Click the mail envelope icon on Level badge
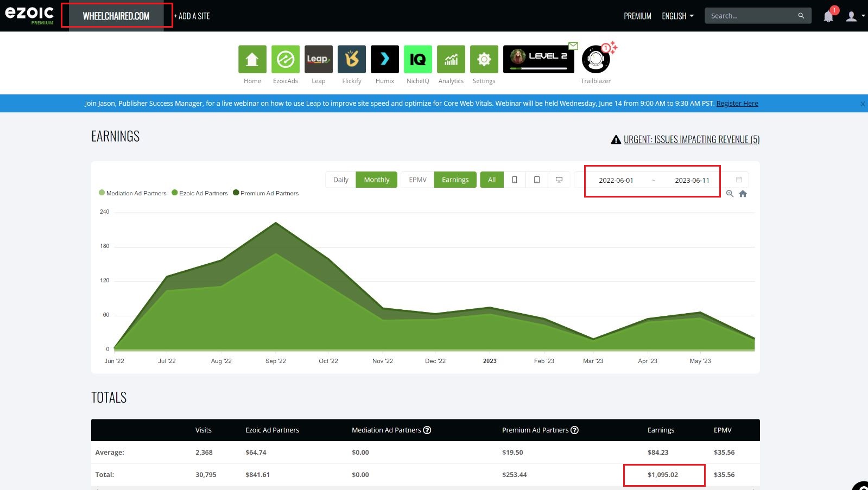Screen dimensions: 868x490 point(573,46)
